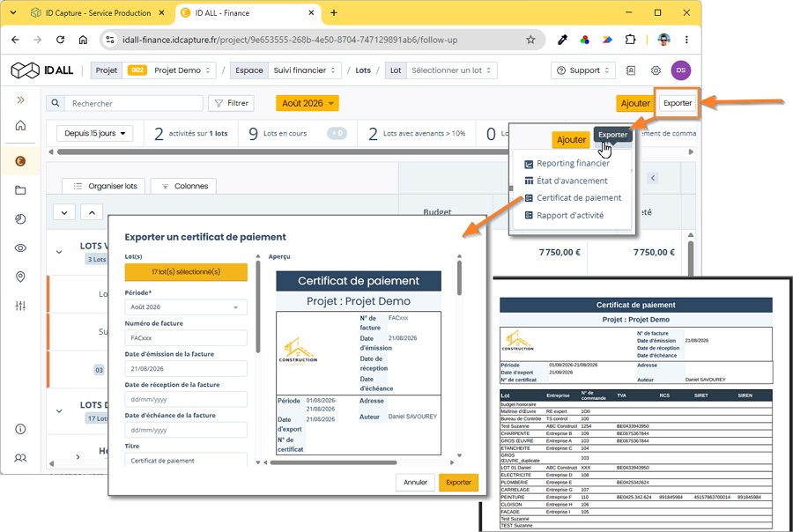Collapse all rows with down chevron button
This screenshot has width=793, height=532.
coord(64,212)
